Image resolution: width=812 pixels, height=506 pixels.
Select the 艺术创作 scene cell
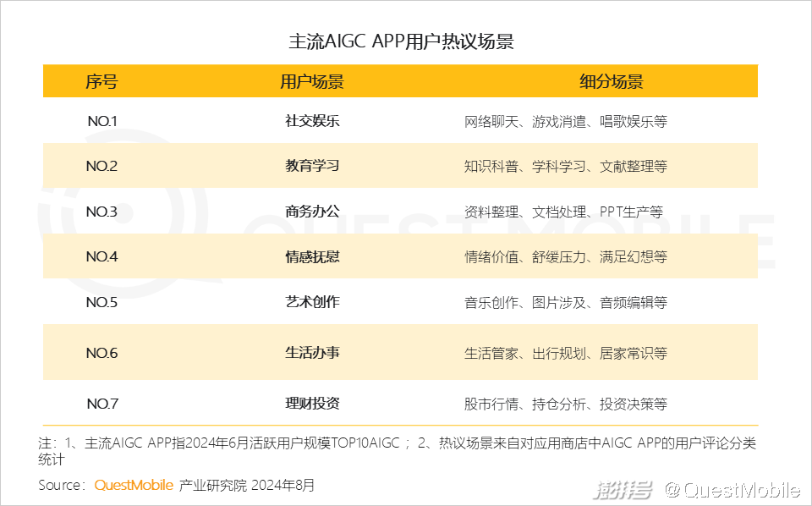311,302
